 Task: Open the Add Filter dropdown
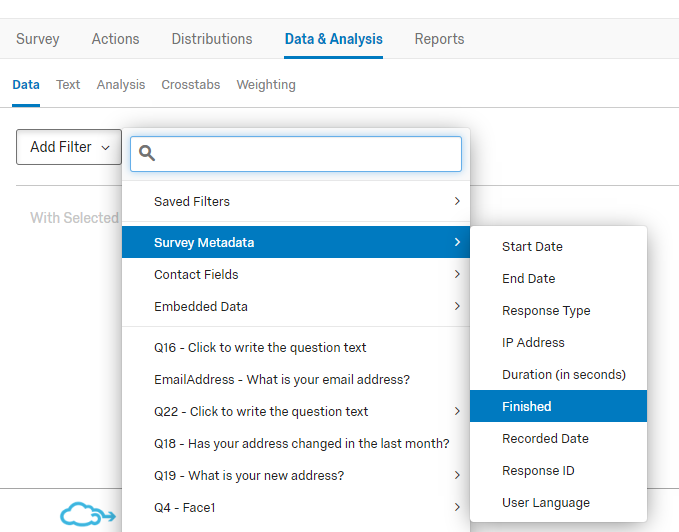(x=69, y=147)
